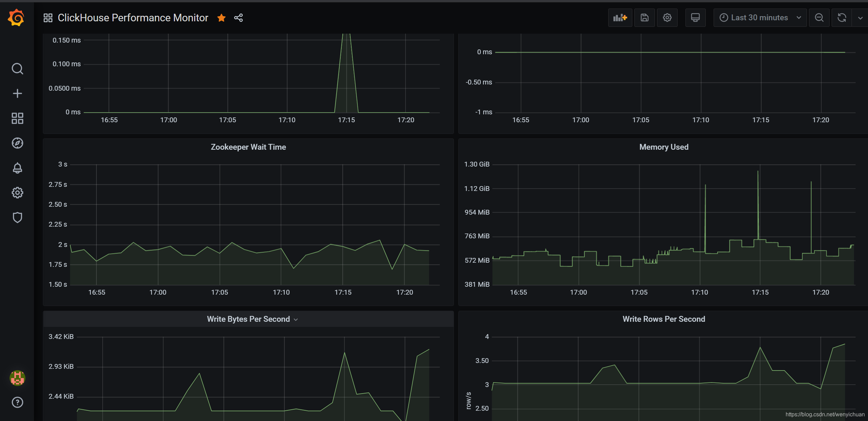Open the Help question mark icon

pyautogui.click(x=17, y=402)
